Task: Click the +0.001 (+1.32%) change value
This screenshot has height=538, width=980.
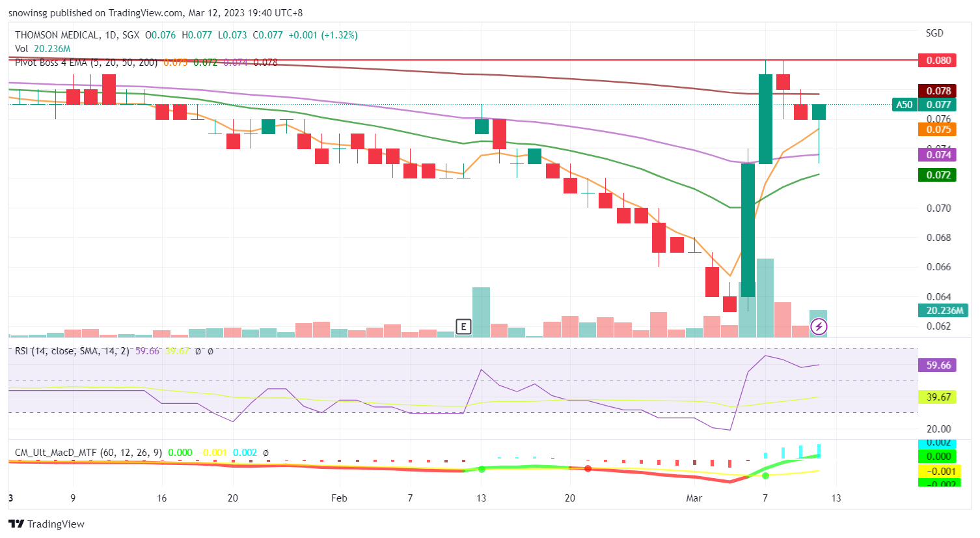Action: [x=323, y=35]
